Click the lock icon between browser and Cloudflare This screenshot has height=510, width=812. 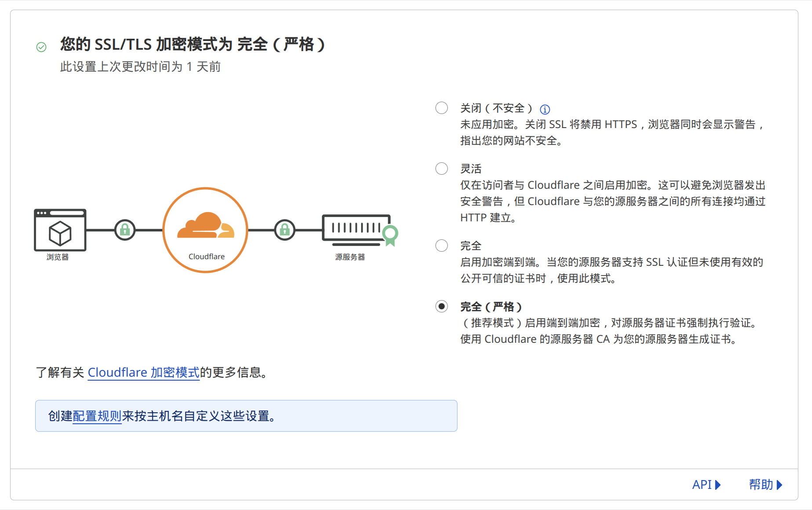point(125,230)
